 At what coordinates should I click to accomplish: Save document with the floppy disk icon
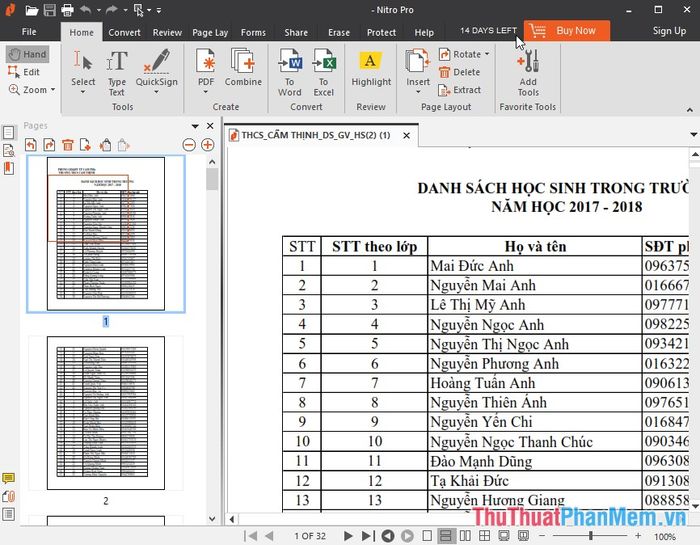[50, 10]
